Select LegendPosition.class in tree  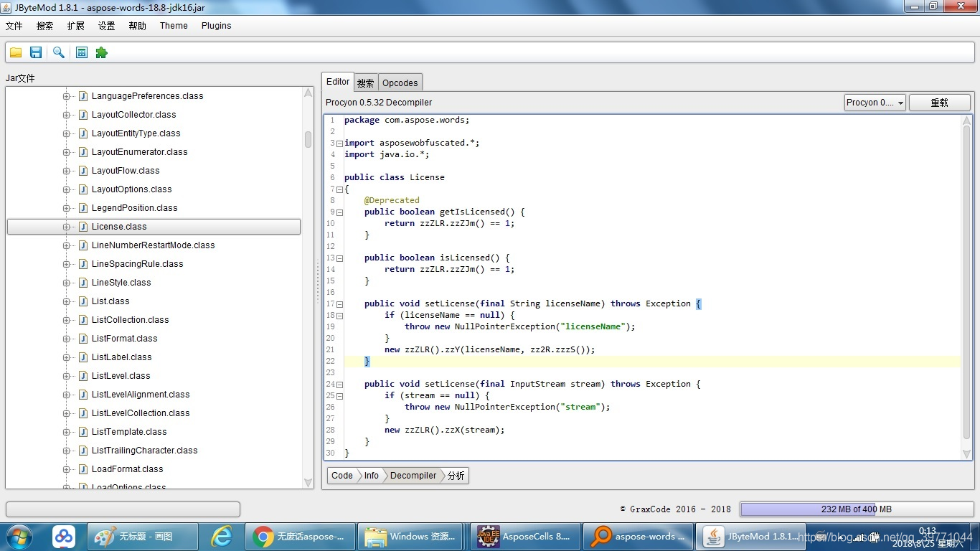(134, 208)
